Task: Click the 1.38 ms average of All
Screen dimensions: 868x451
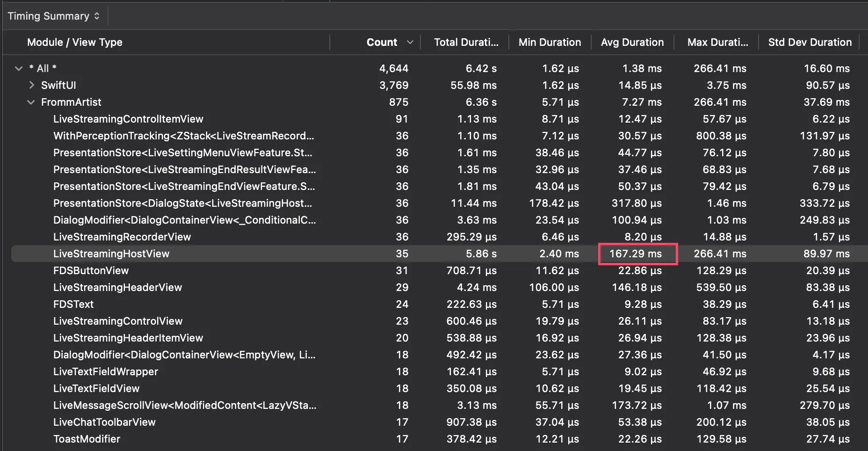Action: click(x=642, y=68)
